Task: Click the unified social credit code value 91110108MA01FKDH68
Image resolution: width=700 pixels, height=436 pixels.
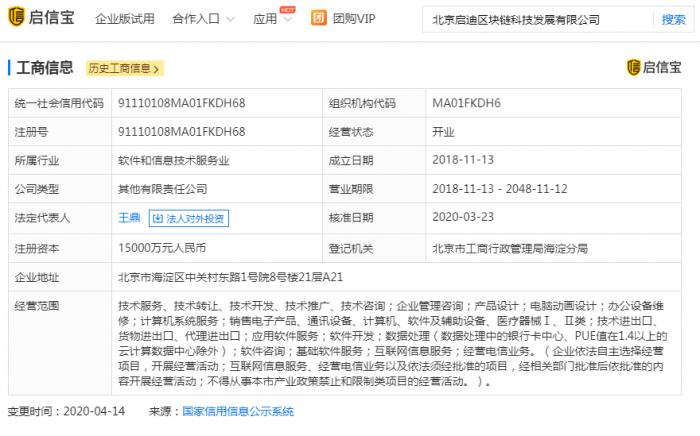Action: pos(181,103)
